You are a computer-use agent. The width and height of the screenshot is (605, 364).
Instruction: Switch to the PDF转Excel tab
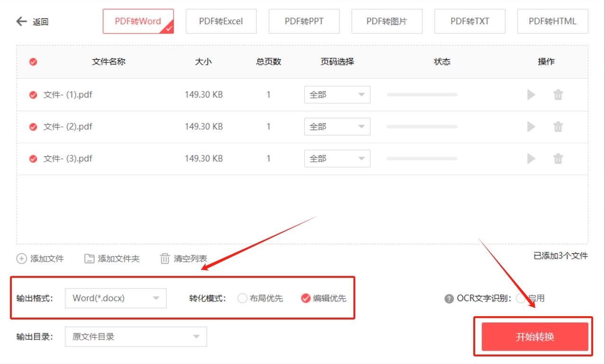(x=221, y=21)
